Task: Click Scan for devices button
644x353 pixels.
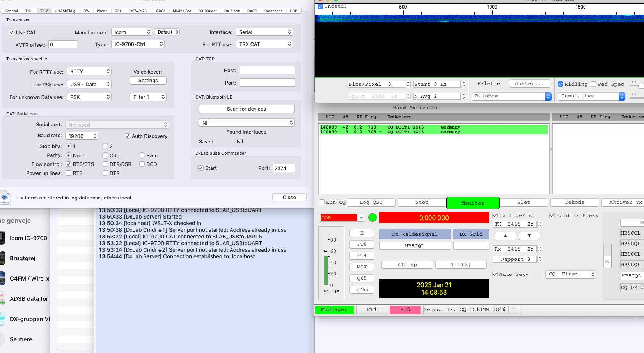Action: click(247, 109)
